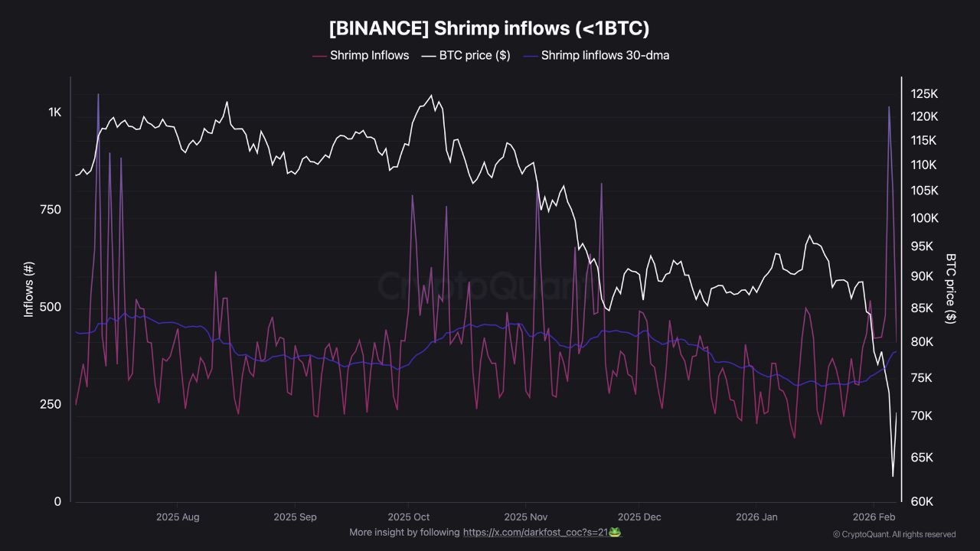Select the 2025 Aug x-axis label
The image size is (980, 551).
click(178, 517)
